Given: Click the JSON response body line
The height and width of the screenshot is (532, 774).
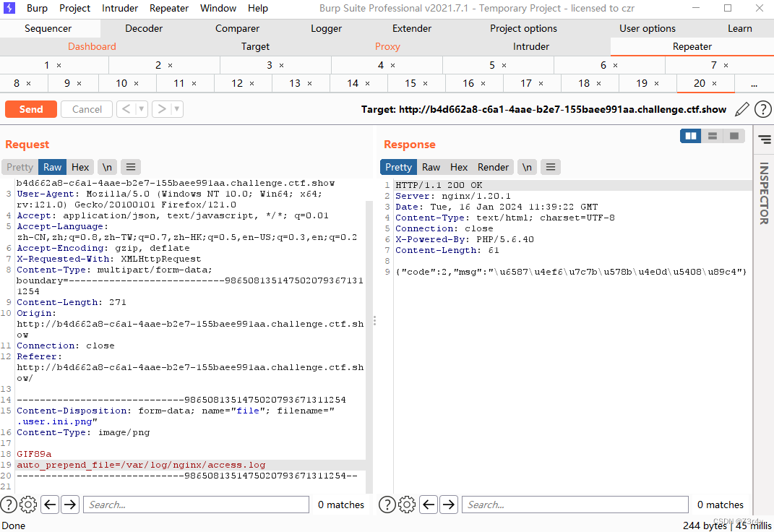Looking at the screenshot, I should [x=571, y=272].
